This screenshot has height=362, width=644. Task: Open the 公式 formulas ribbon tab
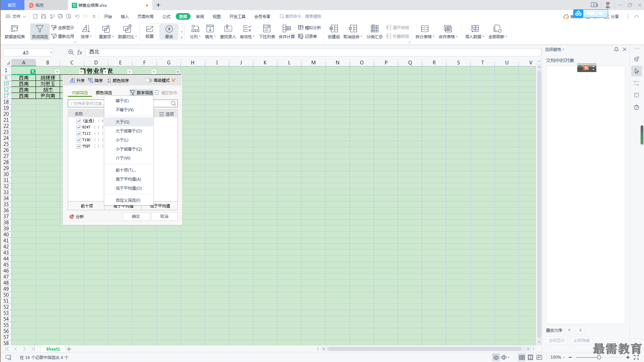(166, 16)
